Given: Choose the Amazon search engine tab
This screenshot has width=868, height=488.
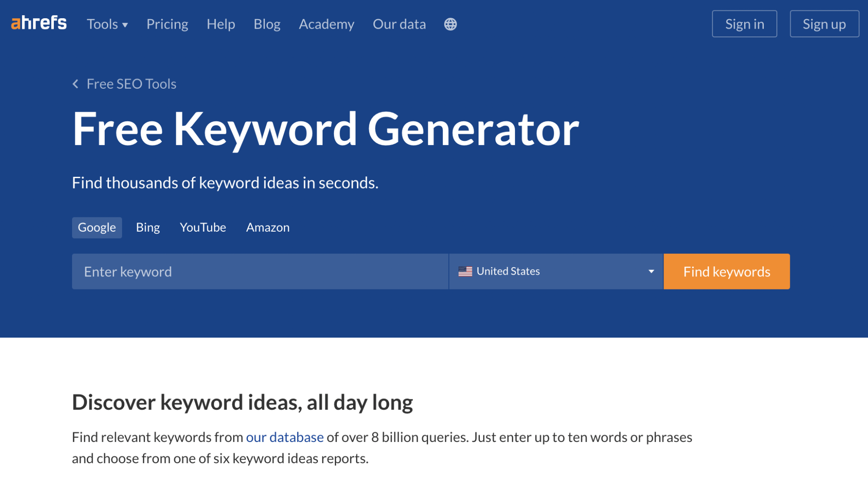Looking at the screenshot, I should point(267,228).
